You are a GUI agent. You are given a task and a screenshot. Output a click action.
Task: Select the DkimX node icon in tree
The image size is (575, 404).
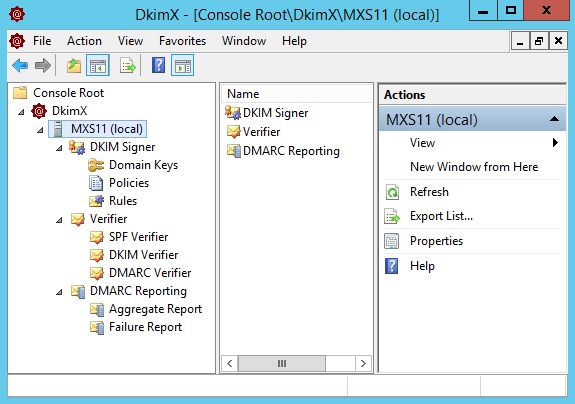pyautogui.click(x=39, y=111)
